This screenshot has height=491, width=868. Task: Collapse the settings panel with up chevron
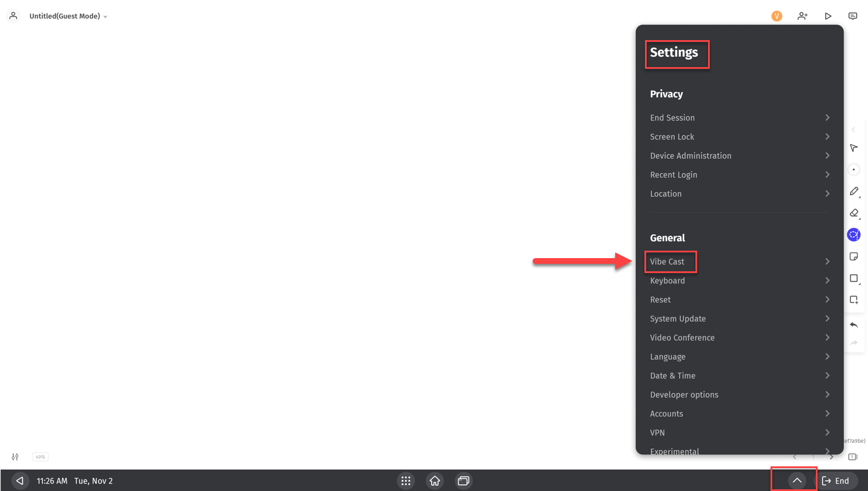point(796,481)
